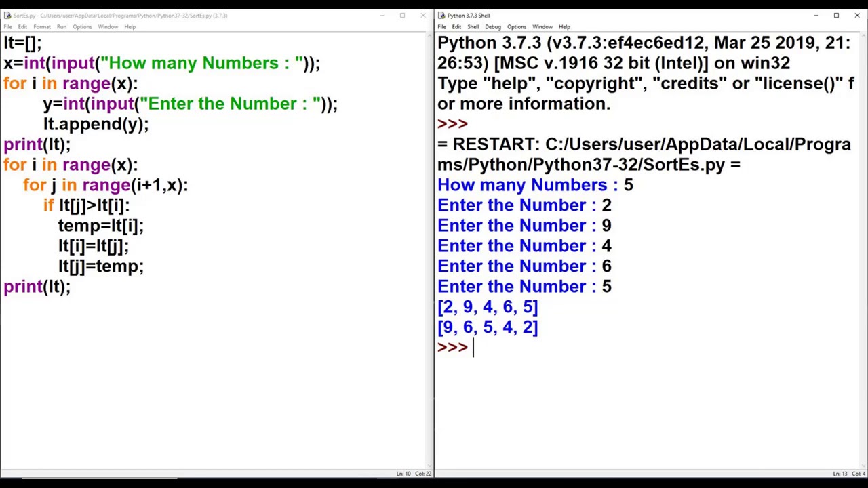Open the Shell menu in Python Shell
This screenshot has width=868, height=488.
pos(473,27)
